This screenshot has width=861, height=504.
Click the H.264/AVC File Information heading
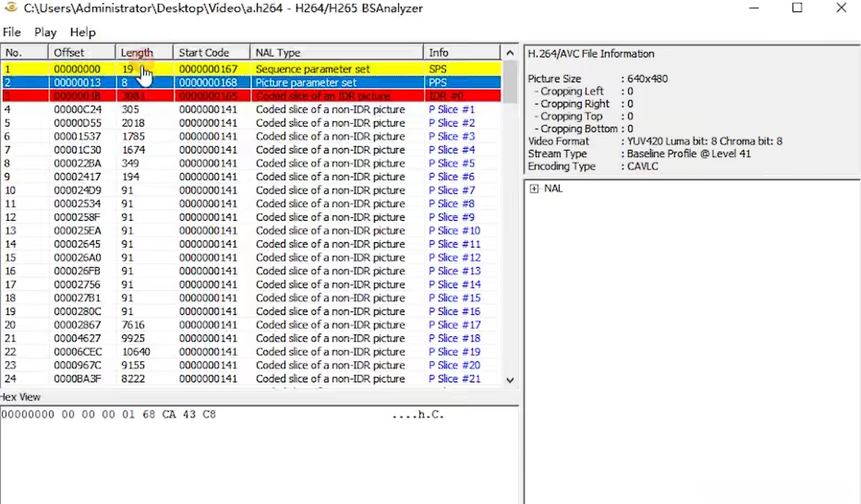[x=591, y=54]
